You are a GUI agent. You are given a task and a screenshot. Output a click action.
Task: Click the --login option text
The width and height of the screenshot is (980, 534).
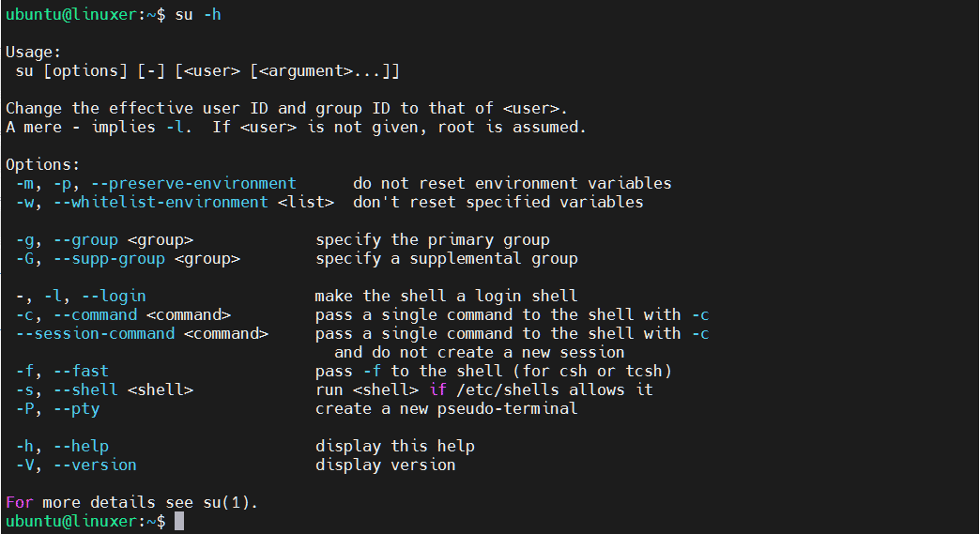point(114,296)
